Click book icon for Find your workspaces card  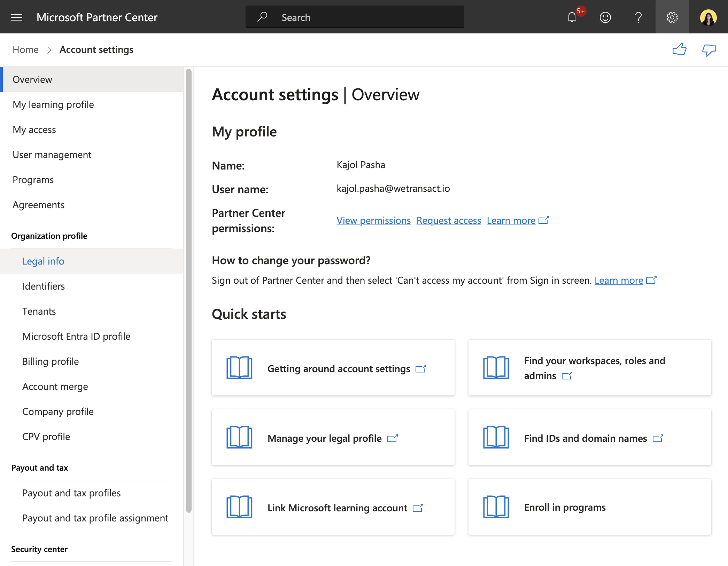496,368
